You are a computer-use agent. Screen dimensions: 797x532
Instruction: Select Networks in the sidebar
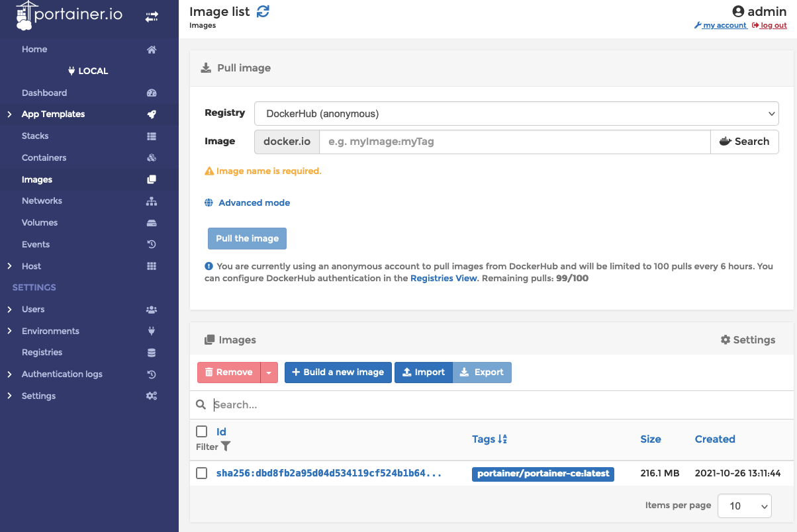coord(42,201)
